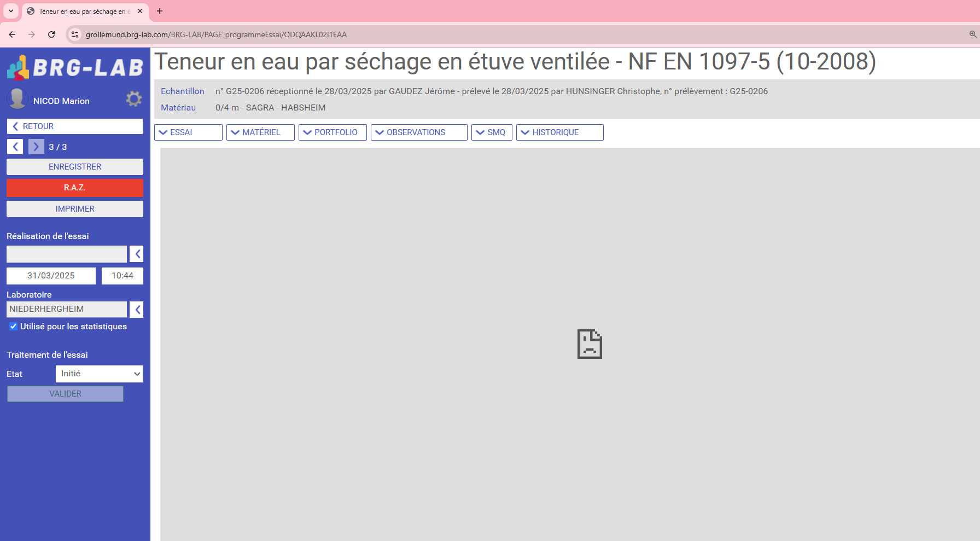Open the Etat dropdown showing Initié
The image size is (980, 541).
point(99,374)
